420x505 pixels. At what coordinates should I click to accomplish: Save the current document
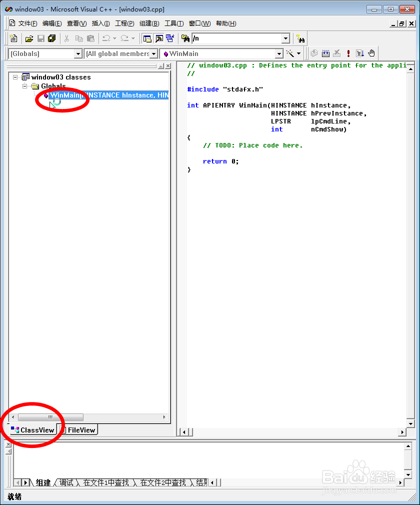(41, 38)
